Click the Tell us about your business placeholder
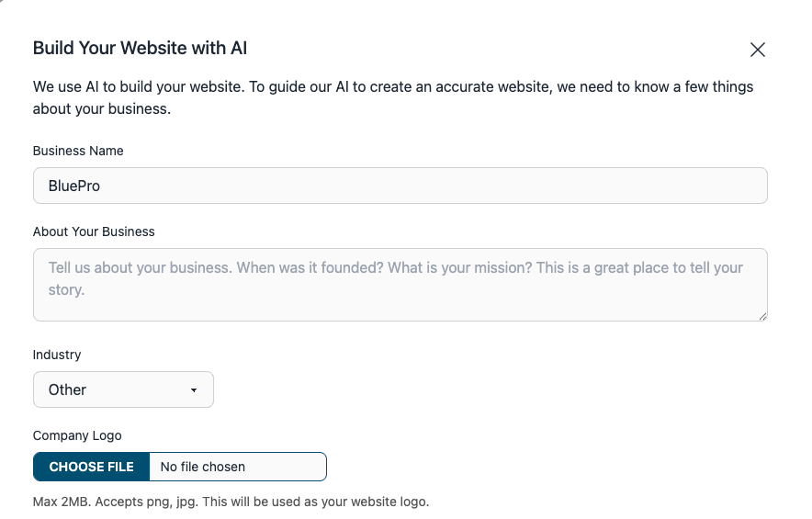 click(396, 278)
